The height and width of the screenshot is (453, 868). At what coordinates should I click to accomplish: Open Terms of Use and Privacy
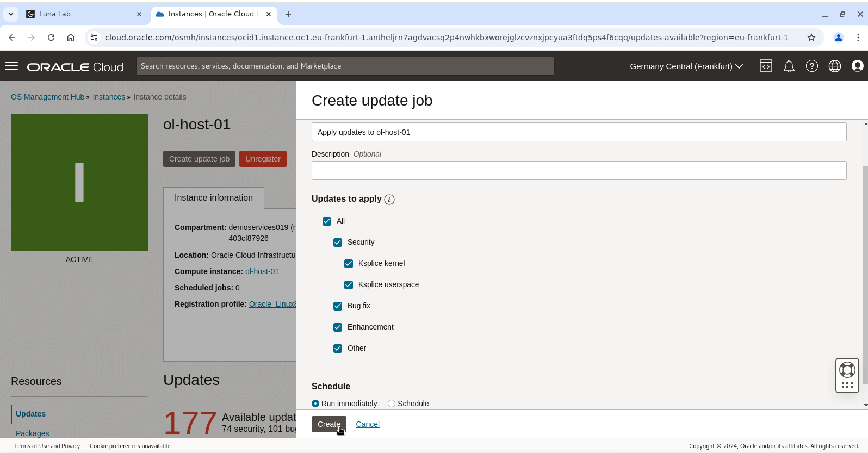click(47, 446)
